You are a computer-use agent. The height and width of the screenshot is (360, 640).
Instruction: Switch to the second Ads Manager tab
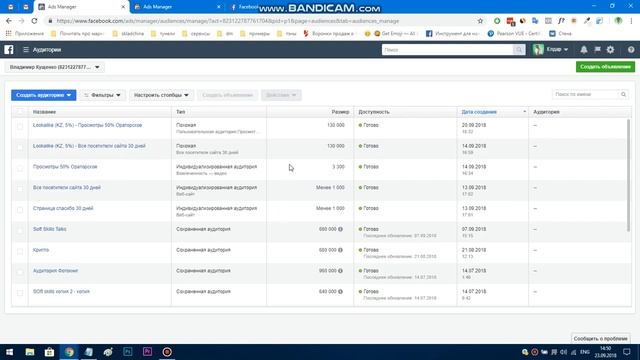(x=177, y=7)
